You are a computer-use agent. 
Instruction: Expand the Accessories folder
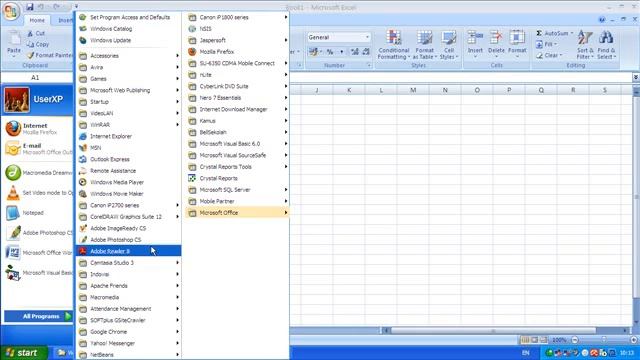(x=128, y=56)
